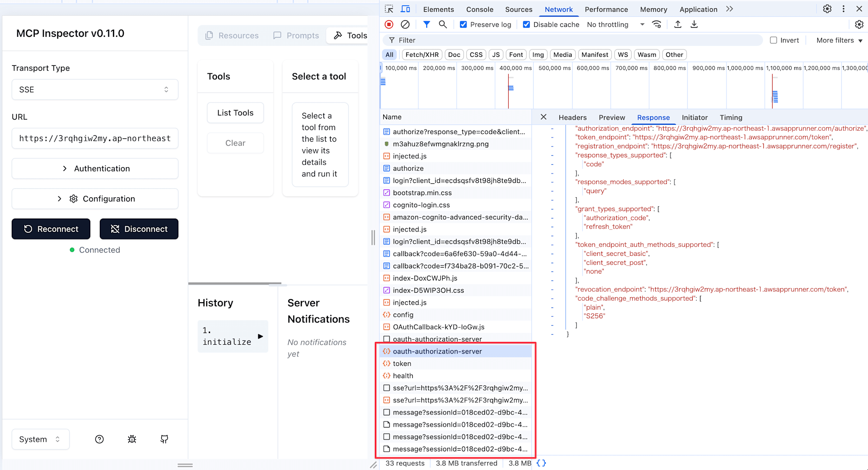Image resolution: width=868 pixels, height=470 pixels.
Task: Select the inspect element picker icon
Action: 389,9
